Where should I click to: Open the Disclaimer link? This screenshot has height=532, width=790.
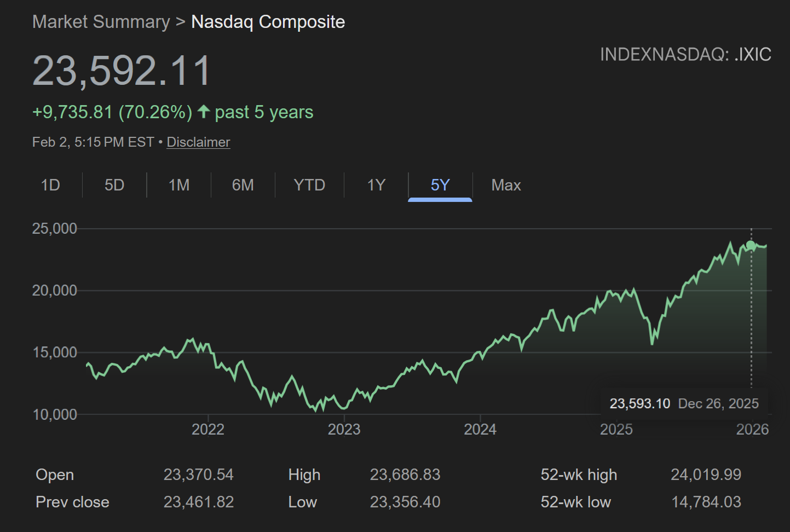pos(198,142)
